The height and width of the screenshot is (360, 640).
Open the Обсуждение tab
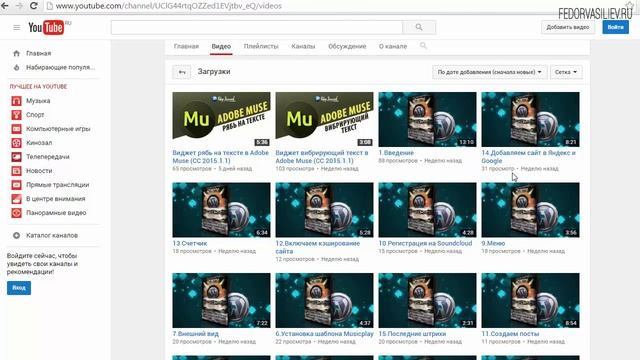pyautogui.click(x=347, y=46)
